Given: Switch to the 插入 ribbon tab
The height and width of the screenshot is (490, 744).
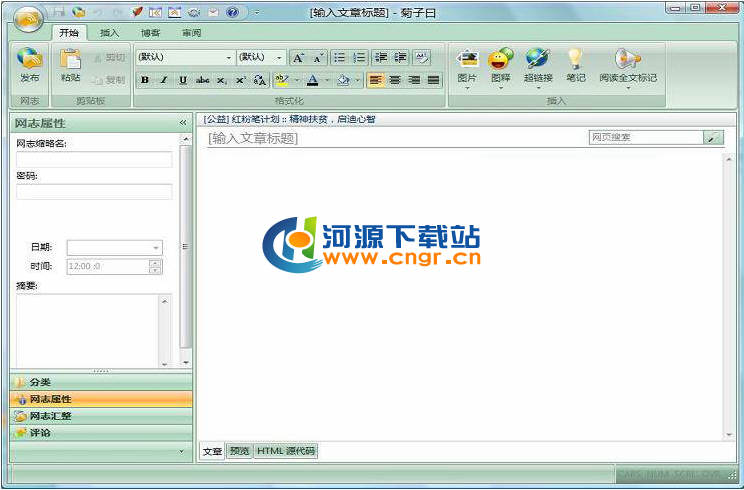Looking at the screenshot, I should (110, 32).
